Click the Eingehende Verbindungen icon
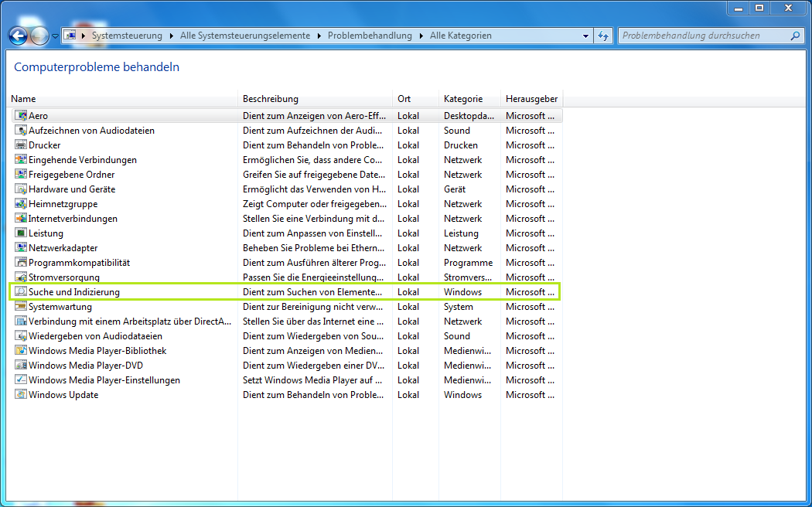This screenshot has width=812, height=507. [x=21, y=160]
